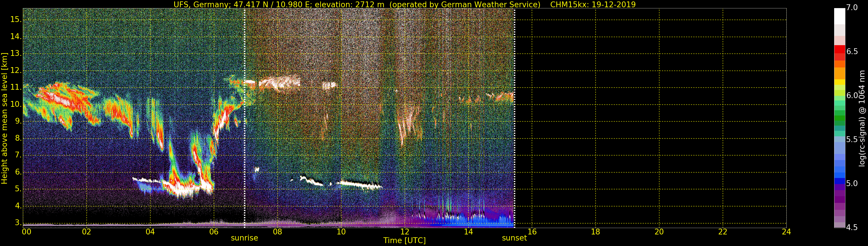Click colorbar value label '6.5'
The width and height of the screenshot is (868, 246).
(x=852, y=52)
